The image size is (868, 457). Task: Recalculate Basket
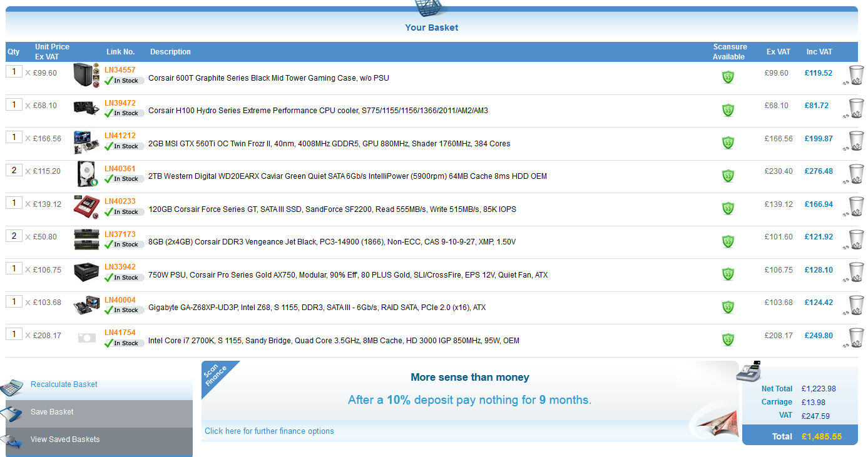64,384
